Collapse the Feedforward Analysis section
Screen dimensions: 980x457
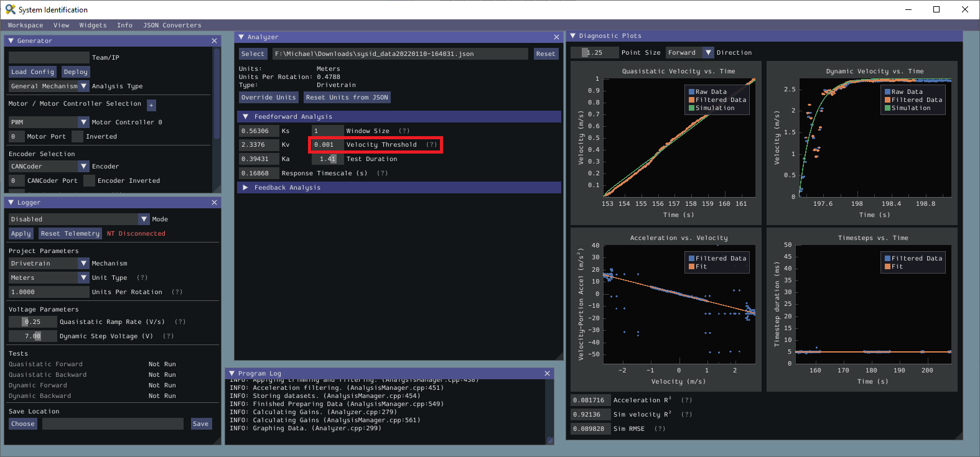(x=245, y=117)
